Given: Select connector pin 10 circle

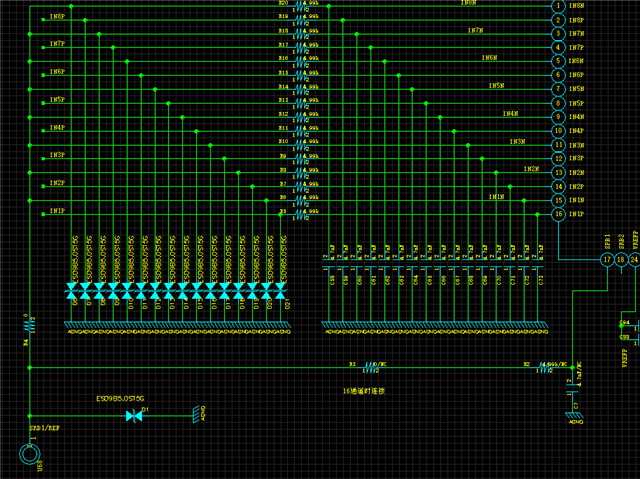Looking at the screenshot, I should [x=558, y=131].
